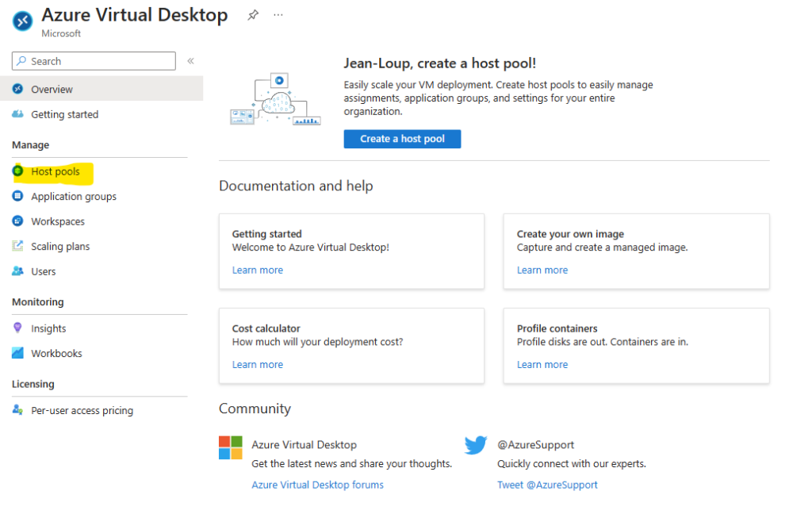
Task: Click the Microsoft four-color logo
Action: coord(231,447)
